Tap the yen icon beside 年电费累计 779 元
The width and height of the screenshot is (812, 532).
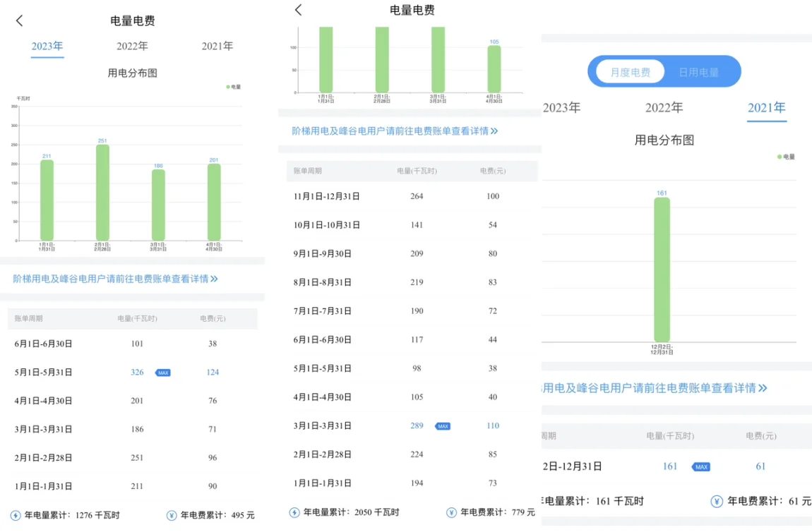coord(452,513)
